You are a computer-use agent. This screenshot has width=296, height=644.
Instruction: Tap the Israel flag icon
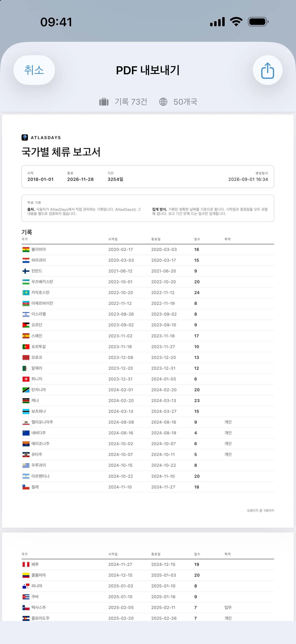coord(26,314)
